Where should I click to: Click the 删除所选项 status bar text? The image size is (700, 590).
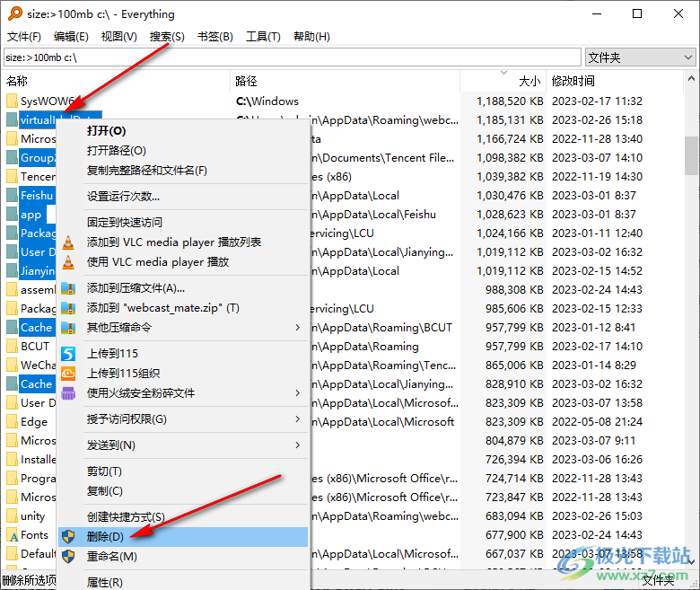coord(29,580)
